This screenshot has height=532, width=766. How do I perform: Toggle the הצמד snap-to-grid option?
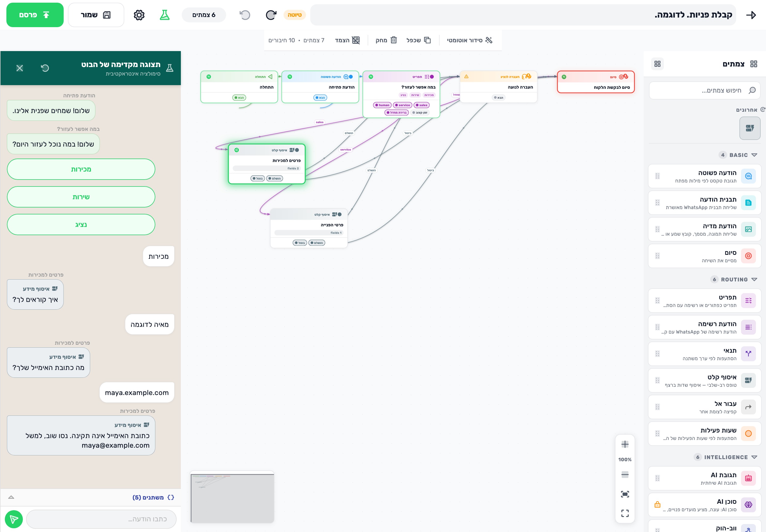(x=347, y=40)
